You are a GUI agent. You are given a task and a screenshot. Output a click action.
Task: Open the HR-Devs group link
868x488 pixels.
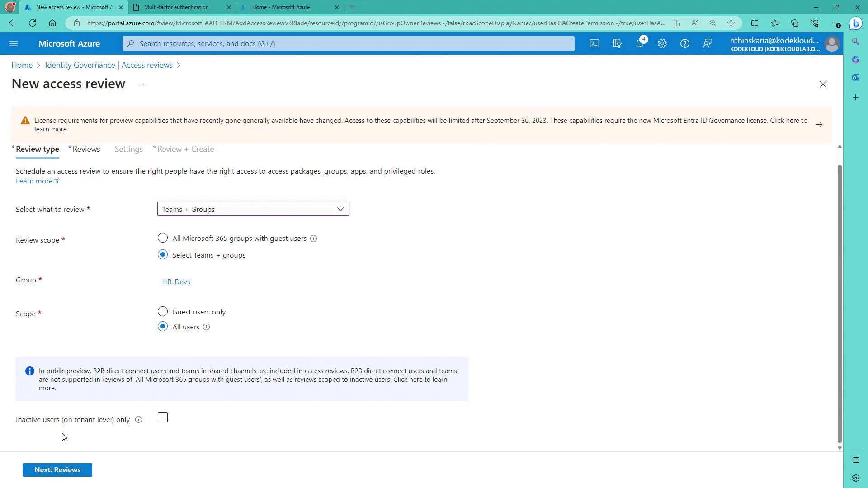click(176, 282)
